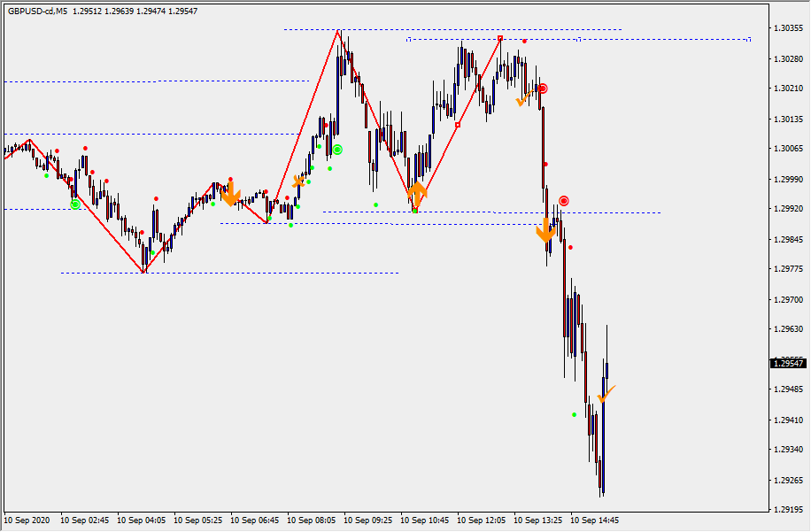Click the orange checkmark at the latest candle
The width and height of the screenshot is (811, 532).
[x=606, y=394]
